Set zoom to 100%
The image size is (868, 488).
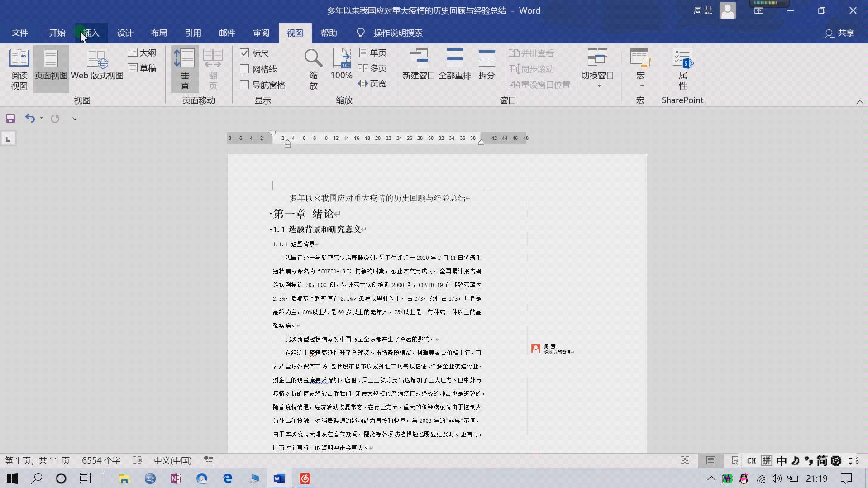point(341,68)
